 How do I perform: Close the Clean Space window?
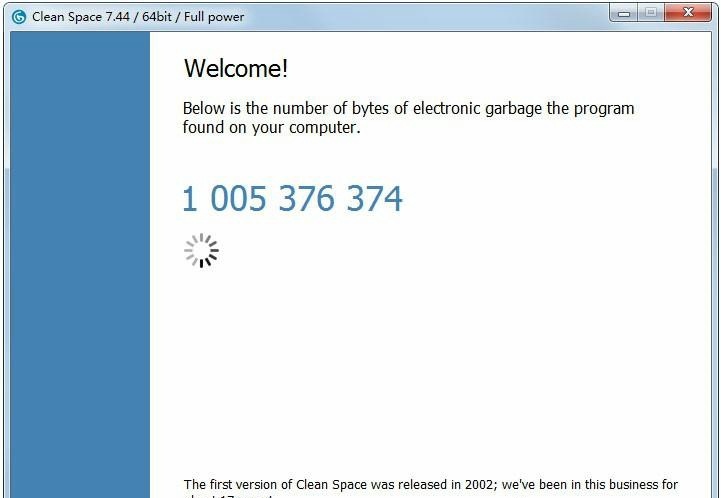(x=688, y=13)
